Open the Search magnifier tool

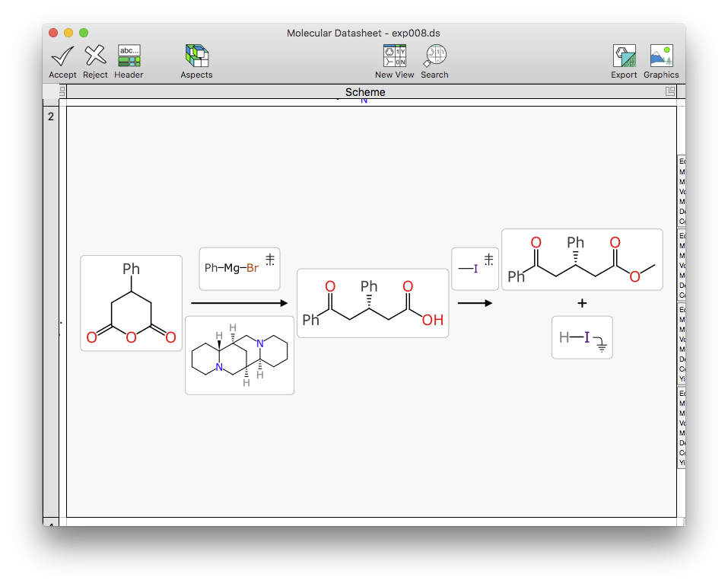tap(434, 56)
